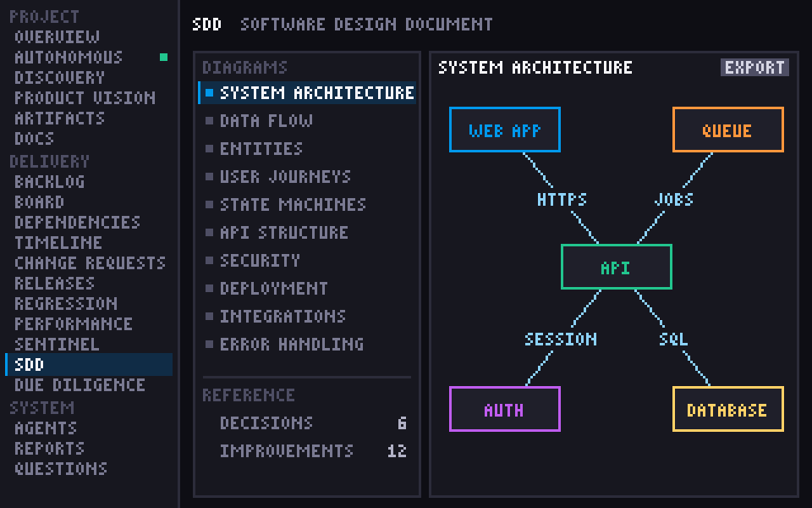Screen dimensions: 812x508
Task: Open the State Machines diagram
Action: click(x=294, y=205)
